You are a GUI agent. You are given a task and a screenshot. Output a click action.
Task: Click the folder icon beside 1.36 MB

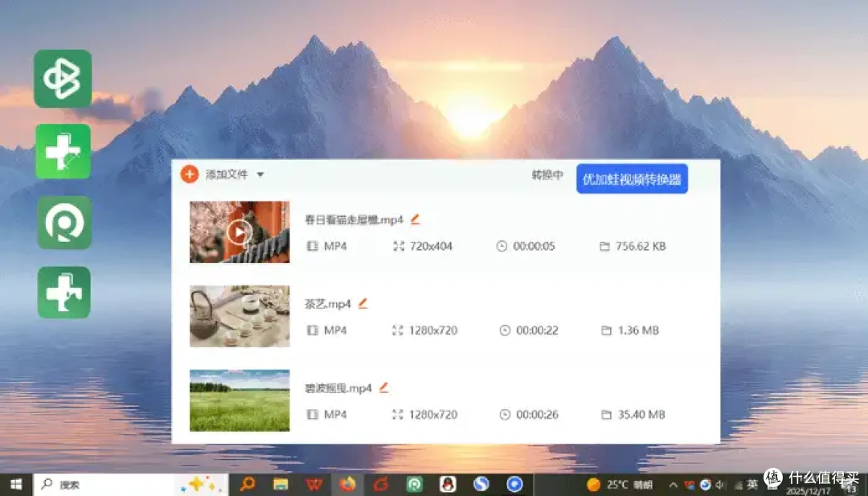(606, 330)
